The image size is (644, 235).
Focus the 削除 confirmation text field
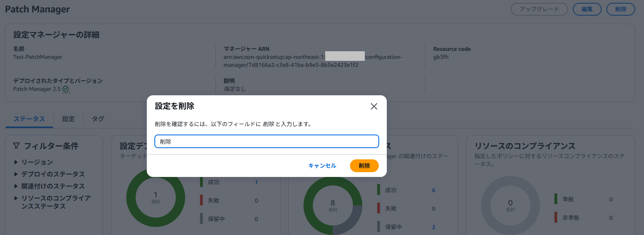point(266,141)
